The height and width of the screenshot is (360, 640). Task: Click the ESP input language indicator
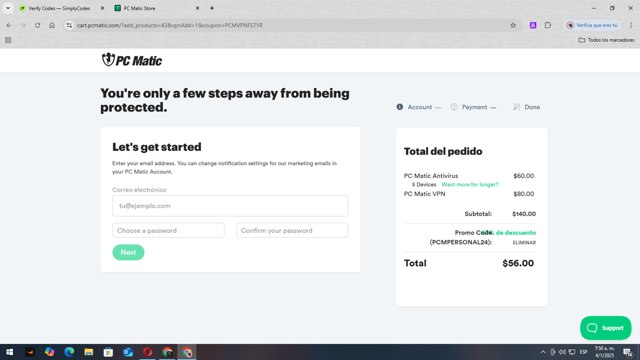click(584, 352)
